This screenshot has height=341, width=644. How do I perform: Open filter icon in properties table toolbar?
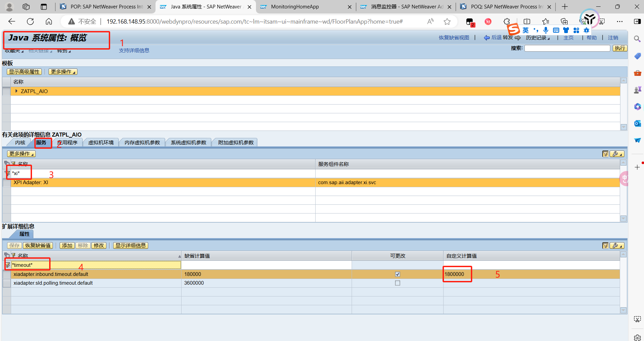coord(605,246)
